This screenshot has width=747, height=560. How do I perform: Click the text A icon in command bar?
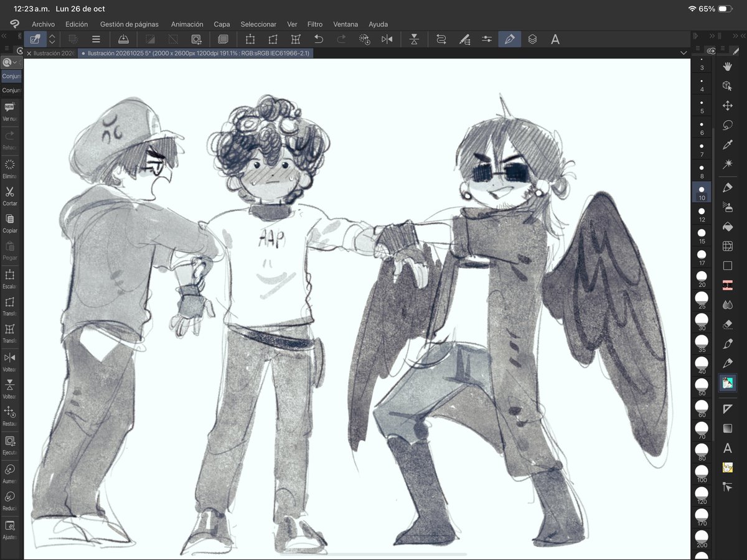pos(555,39)
